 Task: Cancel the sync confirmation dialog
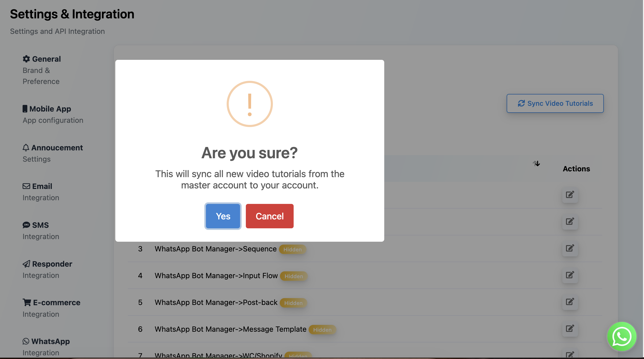pyautogui.click(x=269, y=216)
